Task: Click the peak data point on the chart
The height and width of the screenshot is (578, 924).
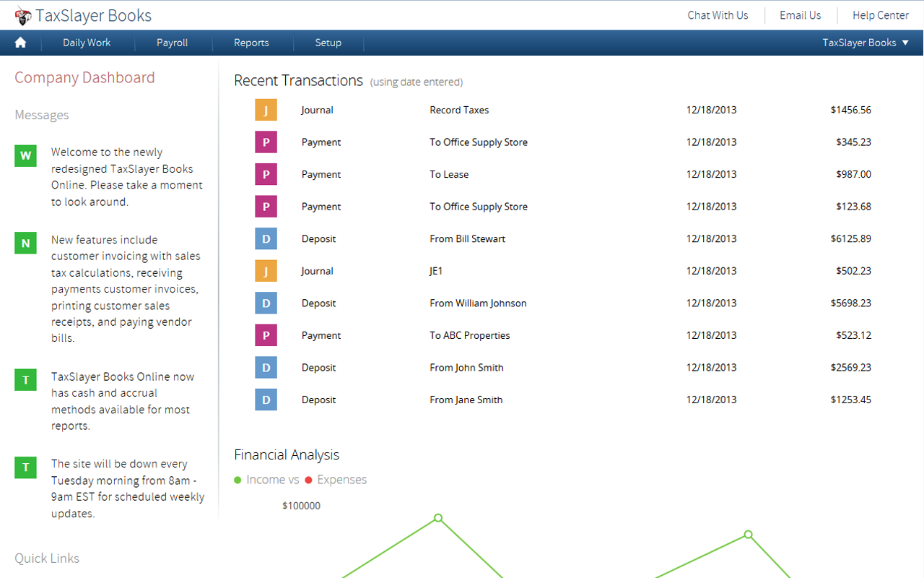Action: point(438,518)
